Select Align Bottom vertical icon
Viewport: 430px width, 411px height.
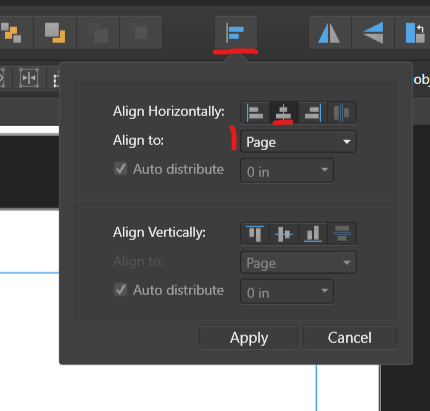[313, 234]
